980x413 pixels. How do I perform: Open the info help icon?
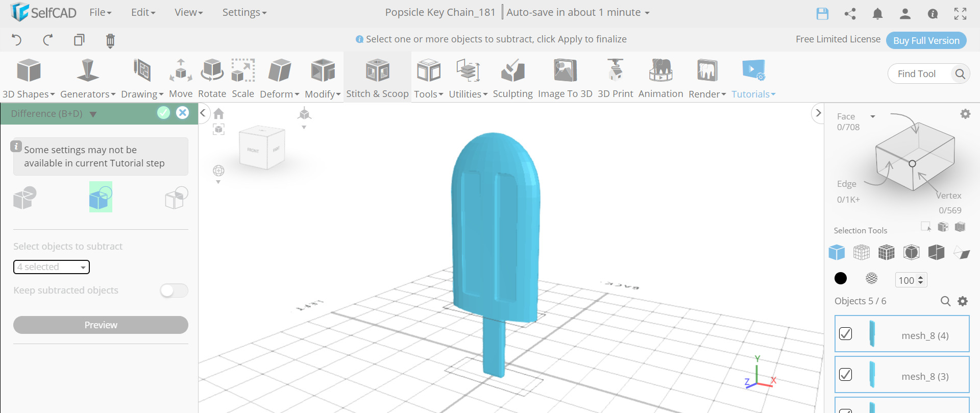pyautogui.click(x=933, y=14)
